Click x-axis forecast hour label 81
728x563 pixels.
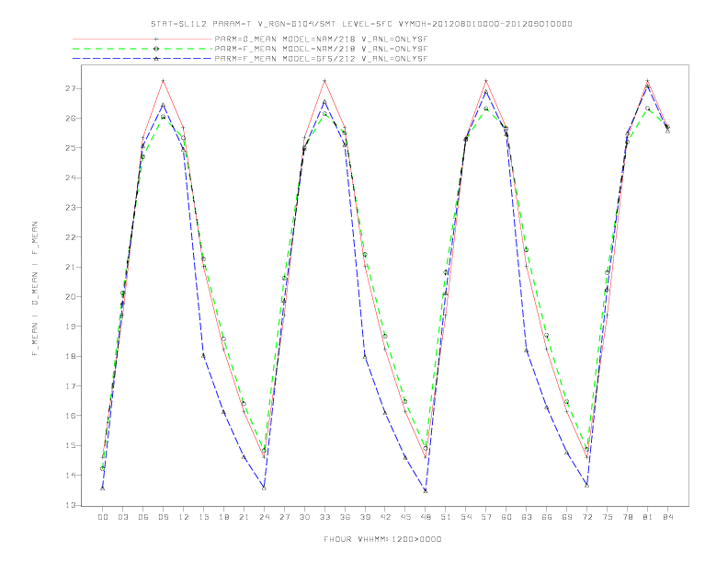pos(648,517)
